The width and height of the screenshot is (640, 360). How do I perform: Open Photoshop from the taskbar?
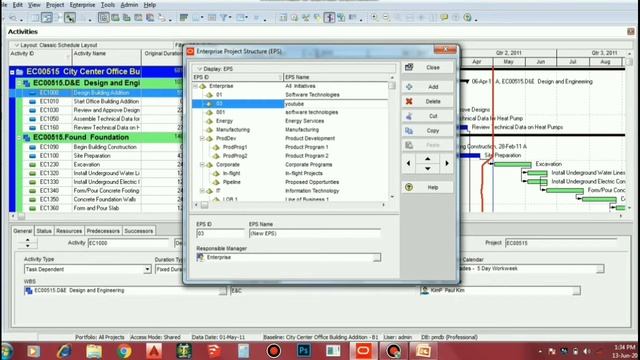(x=304, y=351)
